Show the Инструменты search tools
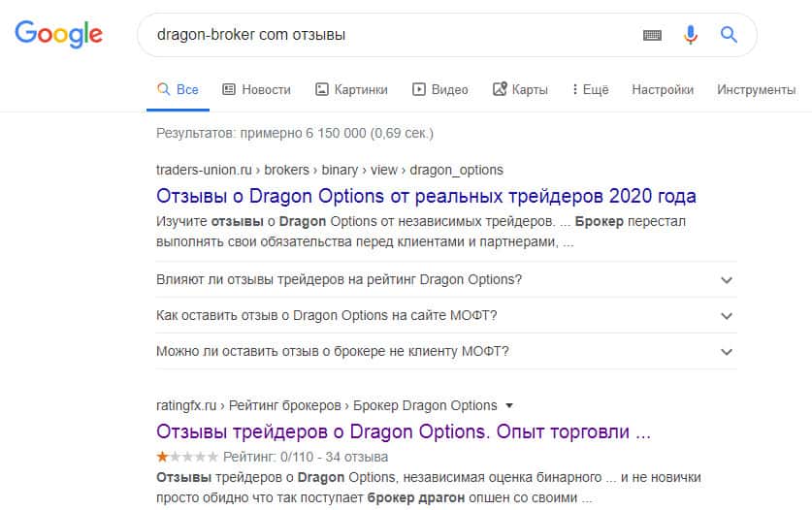This screenshot has width=812, height=510. [756, 89]
